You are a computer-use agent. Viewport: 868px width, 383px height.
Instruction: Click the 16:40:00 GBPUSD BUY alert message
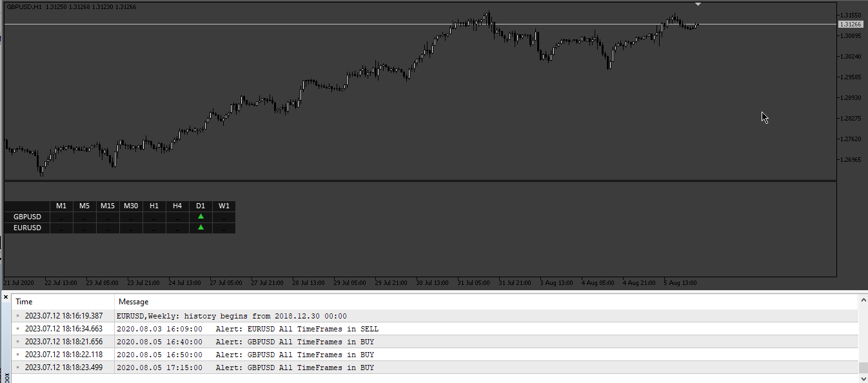[245, 342]
